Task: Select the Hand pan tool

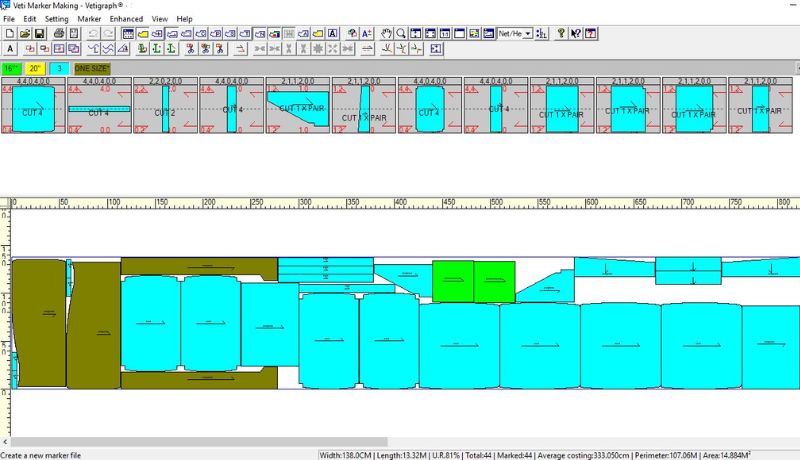Action: click(x=387, y=34)
